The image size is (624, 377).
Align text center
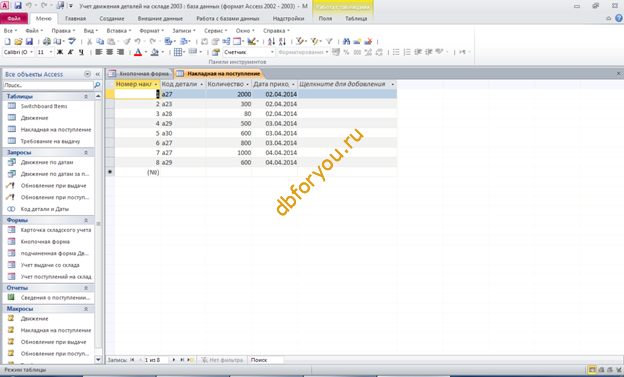[x=109, y=52]
